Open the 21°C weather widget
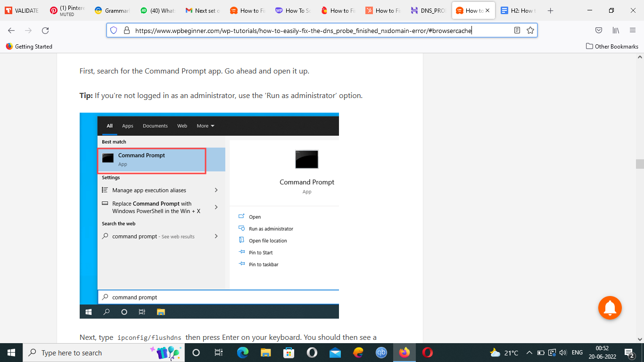Viewport: 644px width, 362px height. (x=504, y=353)
